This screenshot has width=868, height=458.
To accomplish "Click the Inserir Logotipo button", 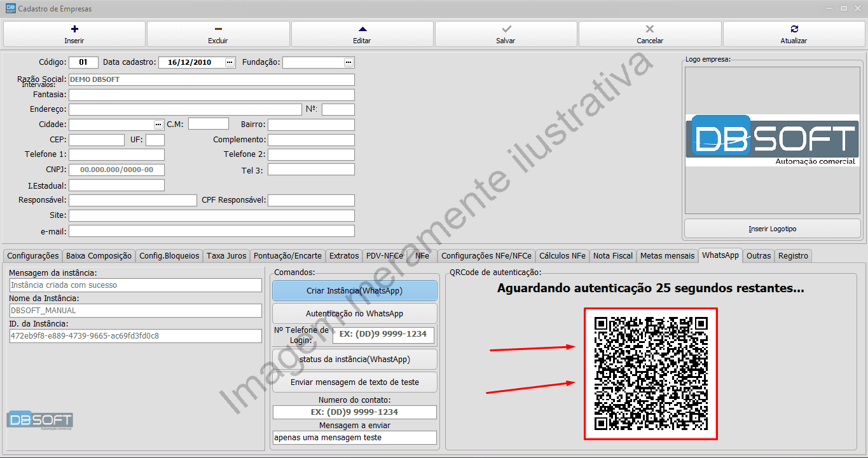I will 771,228.
